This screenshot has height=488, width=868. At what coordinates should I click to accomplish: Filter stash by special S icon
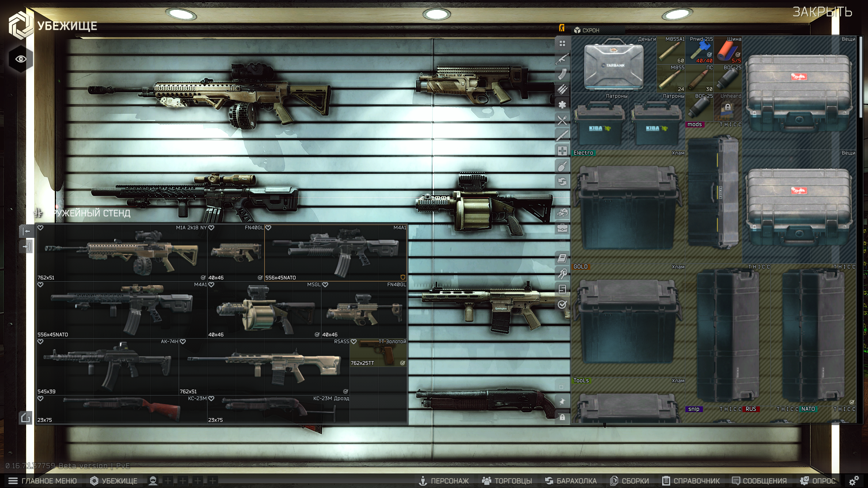562,289
